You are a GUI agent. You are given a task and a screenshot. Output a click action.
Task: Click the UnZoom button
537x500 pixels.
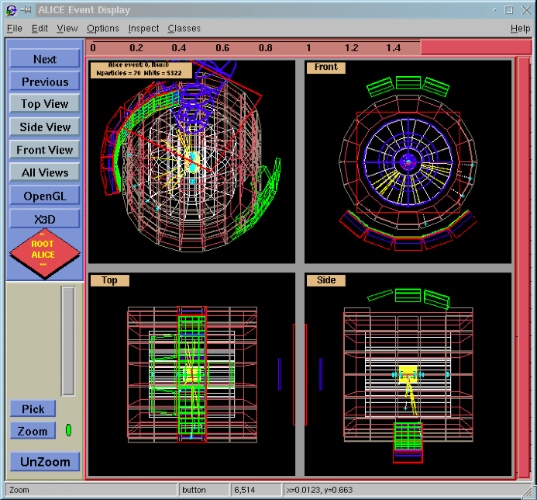point(45,462)
